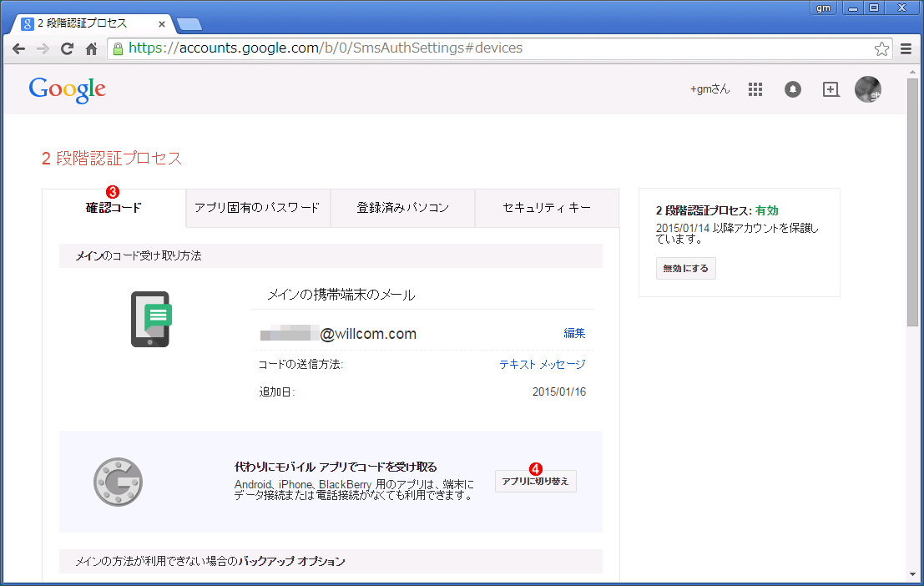Switch to セキュリティ キー tab
The height and width of the screenshot is (586, 924).
click(x=547, y=208)
